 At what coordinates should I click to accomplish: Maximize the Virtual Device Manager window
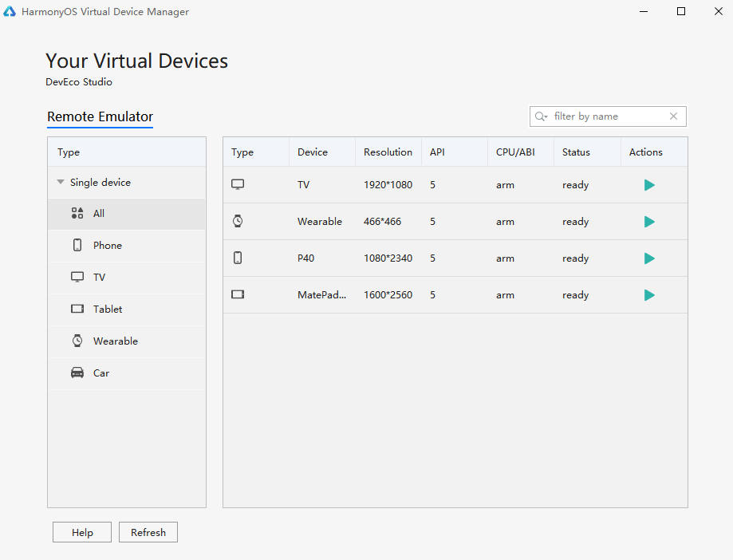click(x=681, y=11)
